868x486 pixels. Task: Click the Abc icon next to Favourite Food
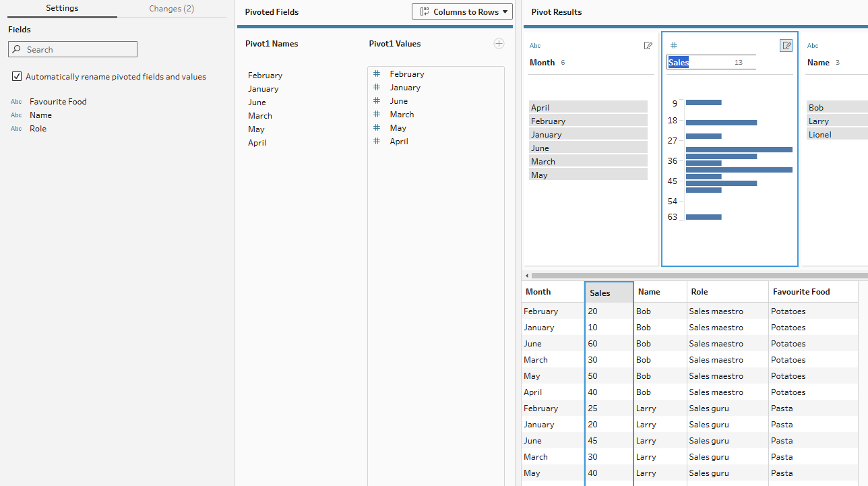[x=16, y=102]
